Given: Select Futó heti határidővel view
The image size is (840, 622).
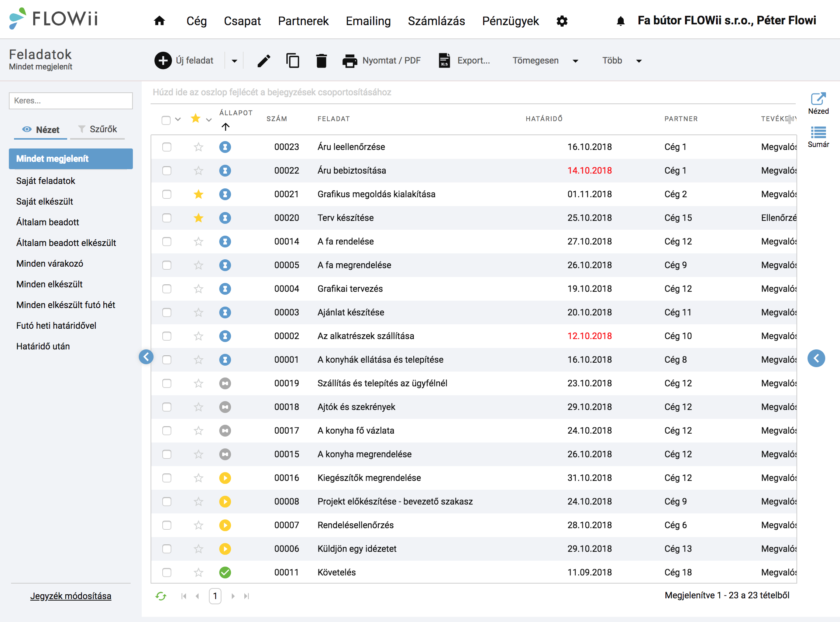Looking at the screenshot, I should pos(56,326).
